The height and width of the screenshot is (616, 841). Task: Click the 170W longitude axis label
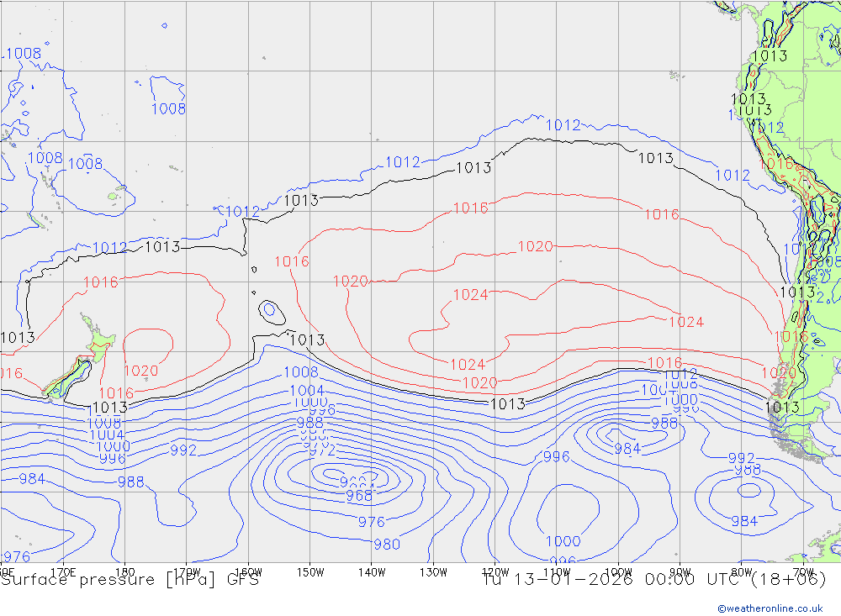tap(187, 572)
